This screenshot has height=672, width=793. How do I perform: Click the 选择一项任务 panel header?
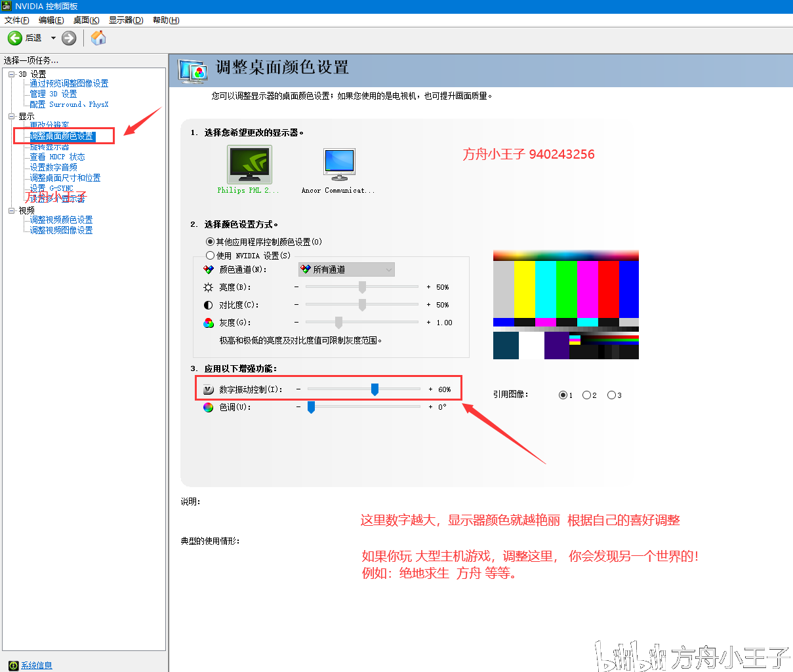[x=31, y=60]
